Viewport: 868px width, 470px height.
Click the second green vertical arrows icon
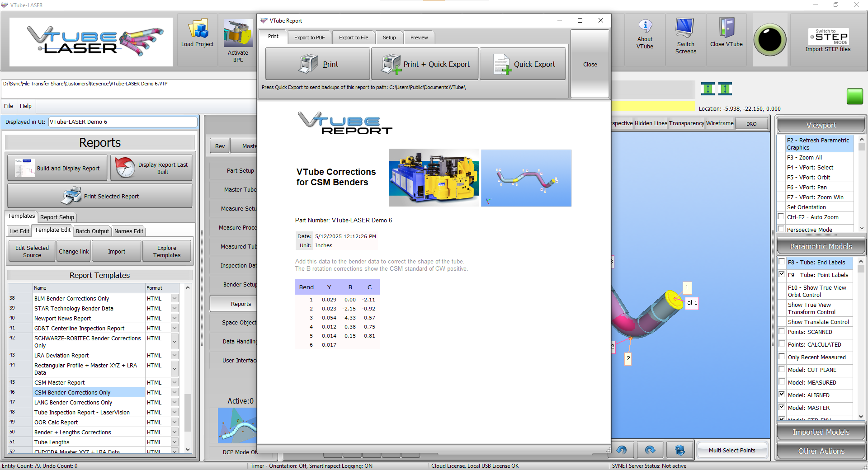pos(725,89)
